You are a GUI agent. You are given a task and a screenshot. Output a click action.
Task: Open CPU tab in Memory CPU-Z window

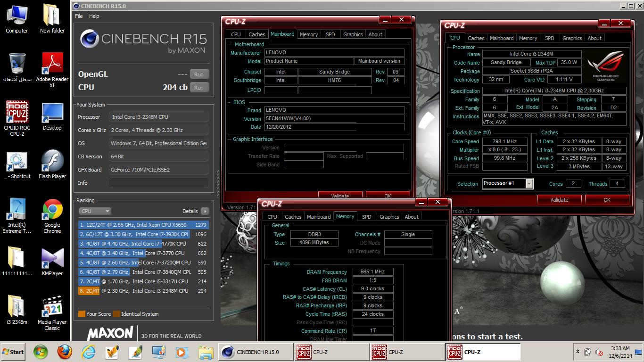(x=272, y=217)
